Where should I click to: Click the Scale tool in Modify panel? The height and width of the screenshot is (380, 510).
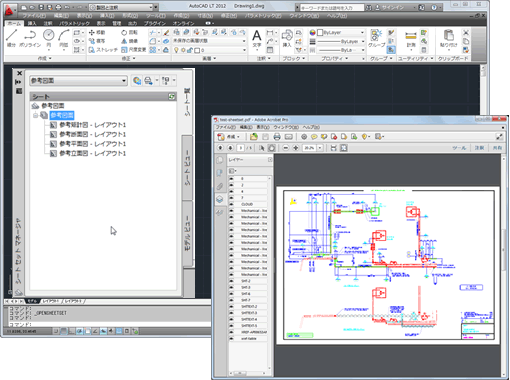tap(133, 50)
